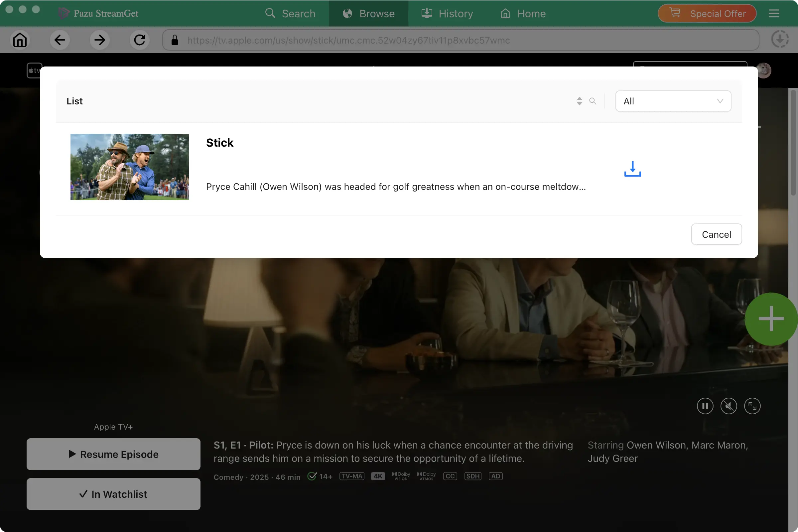Click the list sort arrows icon
This screenshot has height=532, width=798.
point(580,101)
